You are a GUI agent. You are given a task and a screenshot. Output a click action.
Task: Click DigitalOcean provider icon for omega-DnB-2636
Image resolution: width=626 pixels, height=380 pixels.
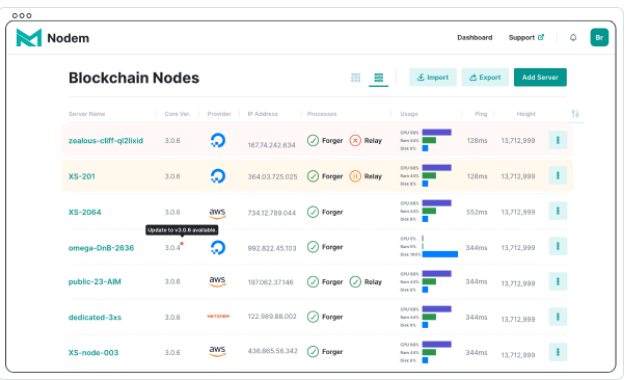click(x=218, y=247)
